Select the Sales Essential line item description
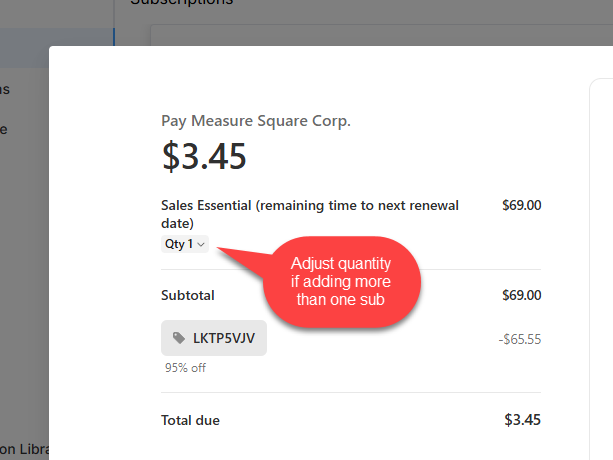This screenshot has height=460, width=613. pyautogui.click(x=310, y=214)
